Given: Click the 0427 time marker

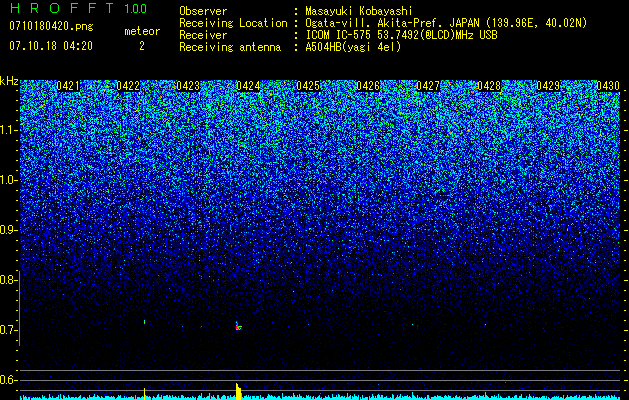Looking at the screenshot, I should [x=428, y=86].
